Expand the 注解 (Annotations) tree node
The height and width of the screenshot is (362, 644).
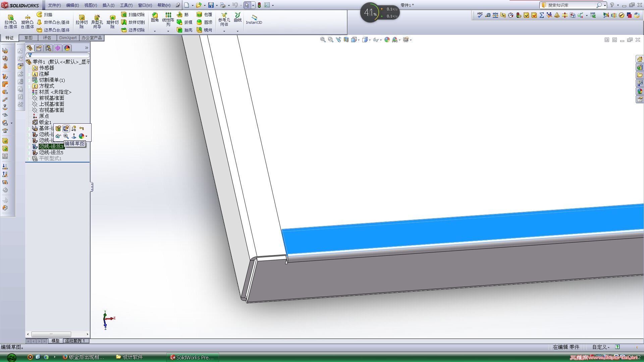pyautogui.click(x=29, y=74)
